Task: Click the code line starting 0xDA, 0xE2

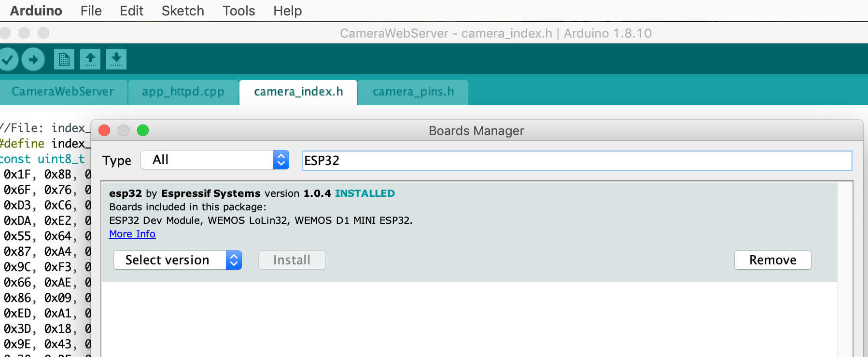Action: [x=47, y=220]
